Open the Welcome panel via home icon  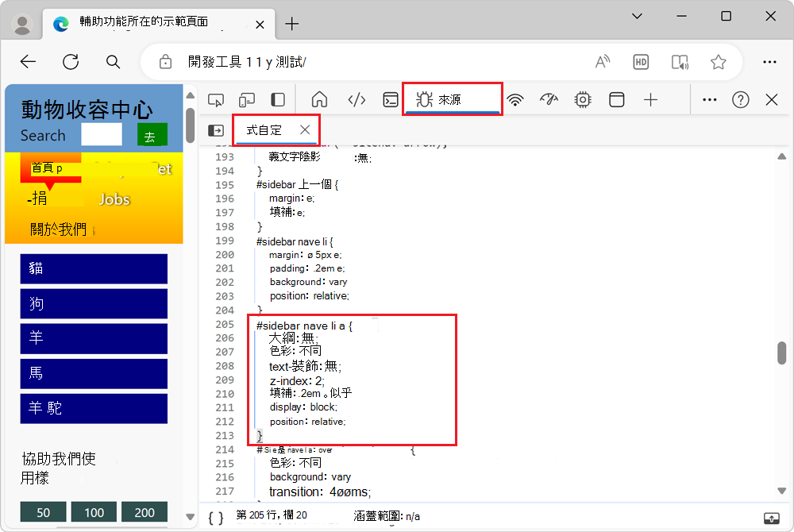pyautogui.click(x=319, y=99)
